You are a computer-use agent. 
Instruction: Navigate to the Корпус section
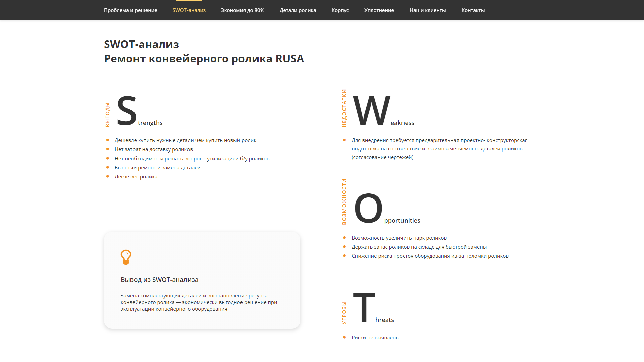340,10
